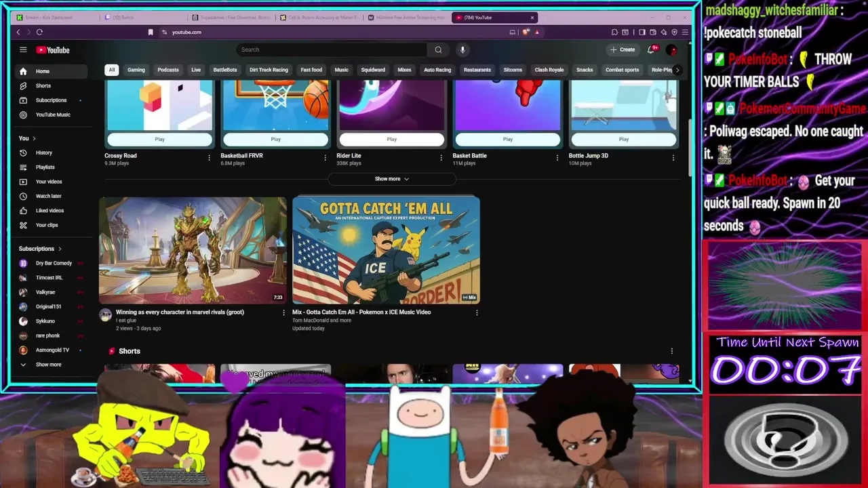Open Your videos in sidebar
The width and height of the screenshot is (868, 488).
49,182
